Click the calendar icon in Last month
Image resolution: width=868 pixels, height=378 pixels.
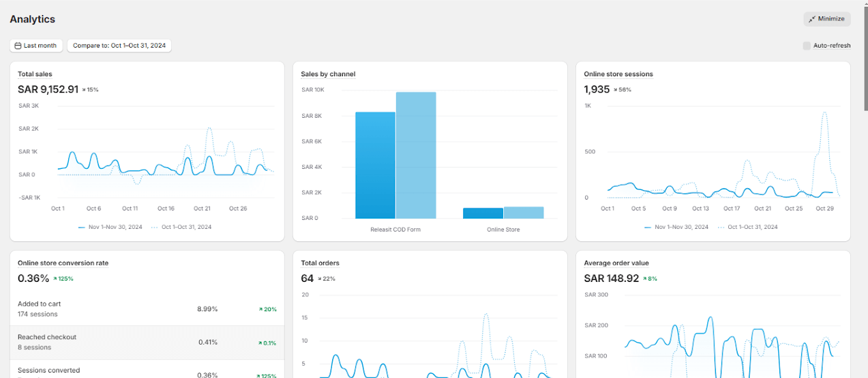click(18, 46)
